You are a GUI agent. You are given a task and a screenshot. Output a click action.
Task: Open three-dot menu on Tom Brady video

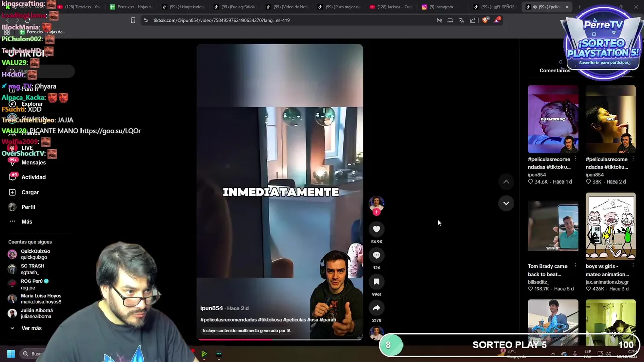[x=575, y=266]
